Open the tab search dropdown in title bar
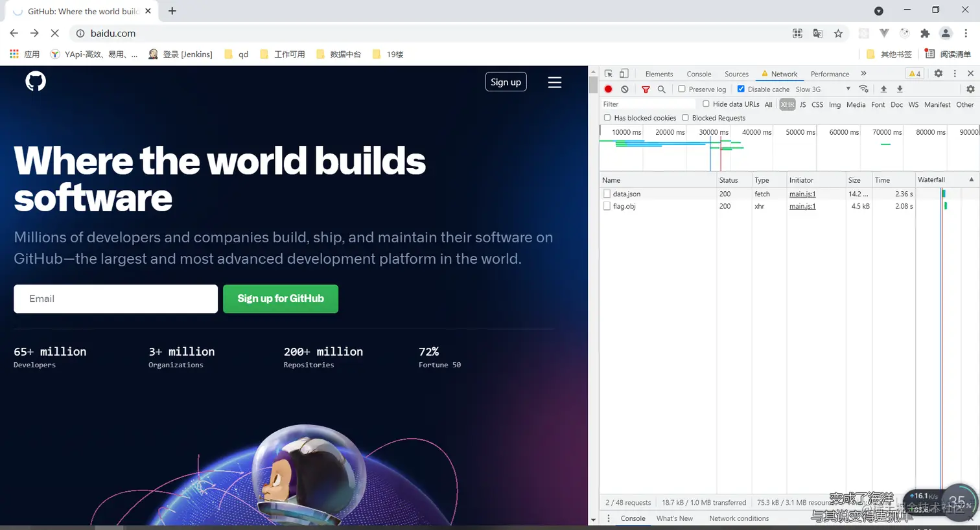This screenshot has height=530, width=980. click(x=879, y=11)
